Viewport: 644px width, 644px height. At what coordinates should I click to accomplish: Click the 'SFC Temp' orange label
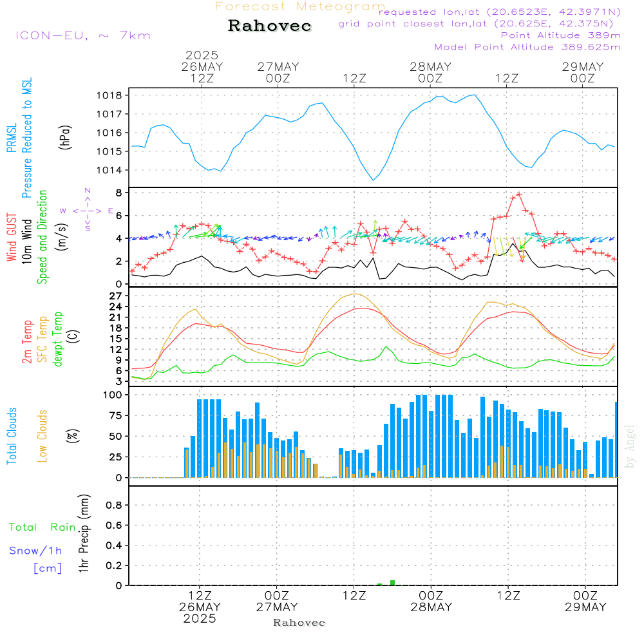coord(43,339)
